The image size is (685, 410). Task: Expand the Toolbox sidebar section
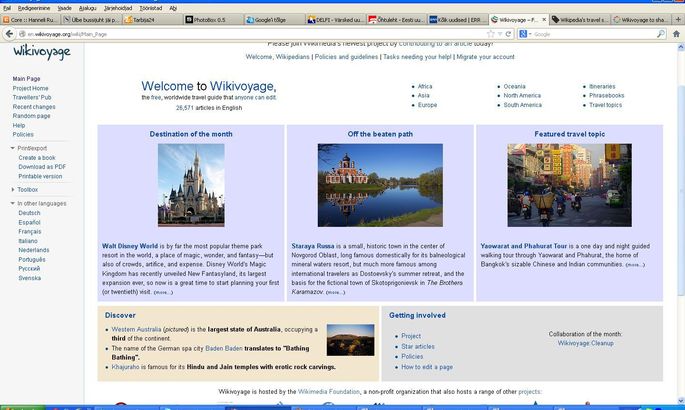[x=13, y=189]
